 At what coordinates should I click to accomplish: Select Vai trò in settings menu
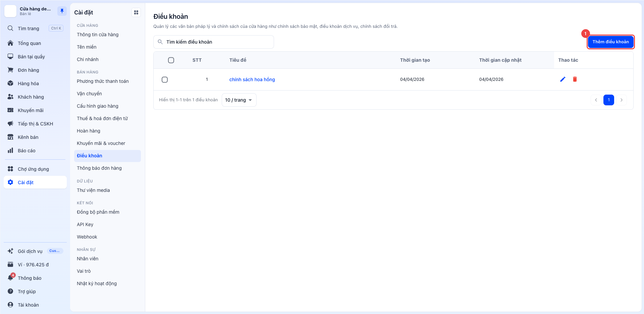click(x=107, y=271)
